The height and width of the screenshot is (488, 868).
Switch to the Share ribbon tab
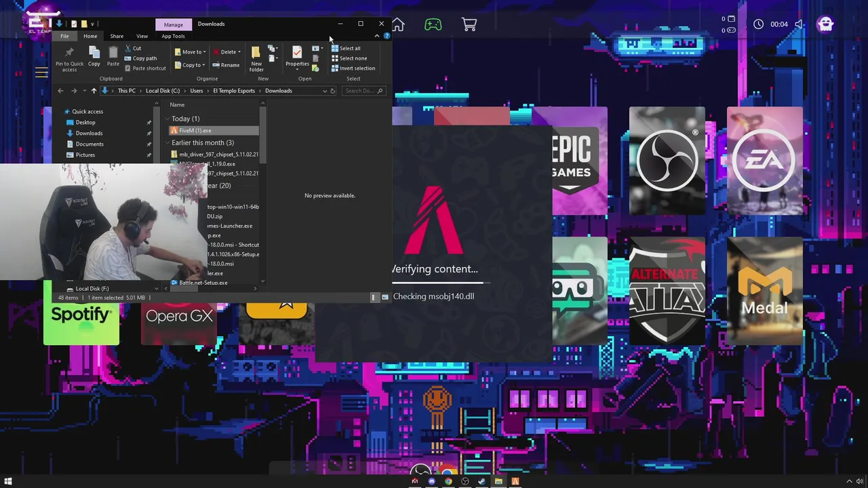click(x=117, y=36)
